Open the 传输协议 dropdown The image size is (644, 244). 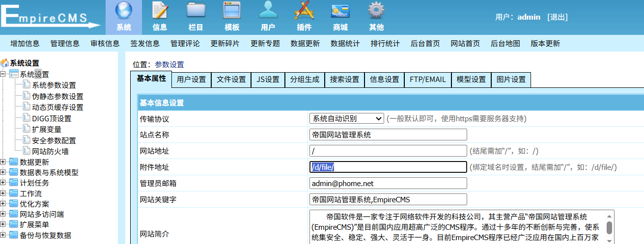point(346,118)
